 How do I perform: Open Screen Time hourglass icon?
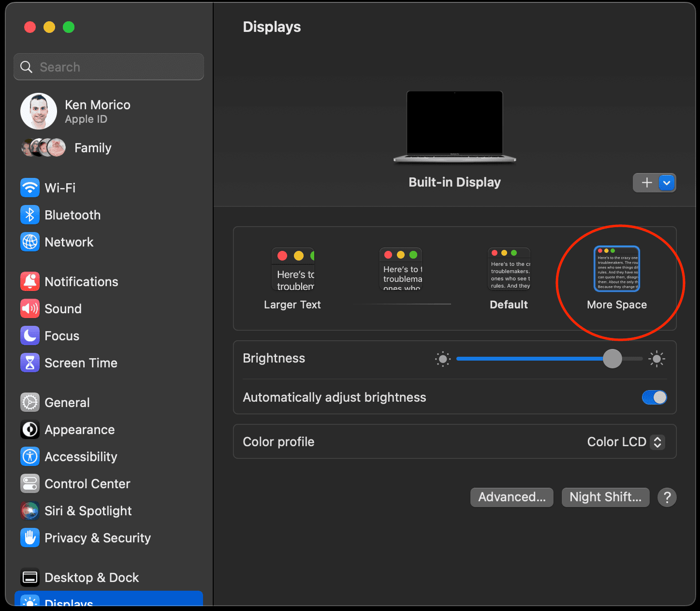pyautogui.click(x=29, y=363)
